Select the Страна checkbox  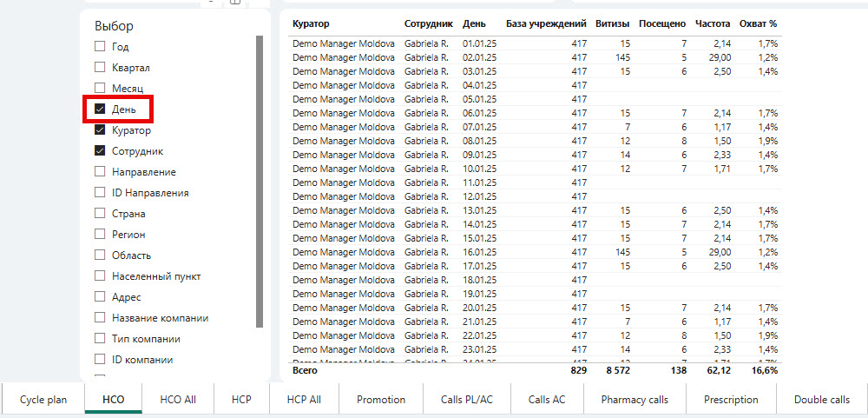click(100, 214)
